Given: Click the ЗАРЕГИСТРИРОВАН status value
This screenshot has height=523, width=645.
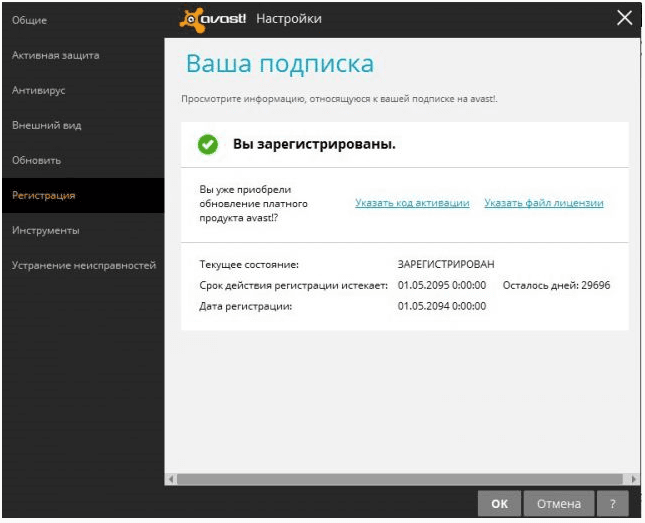Looking at the screenshot, I should pyautogui.click(x=446, y=264).
